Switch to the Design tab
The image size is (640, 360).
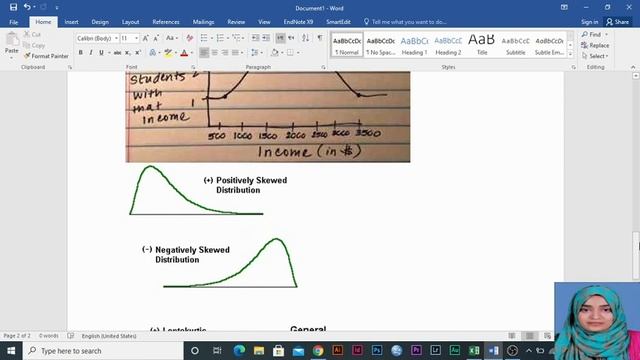coord(100,22)
